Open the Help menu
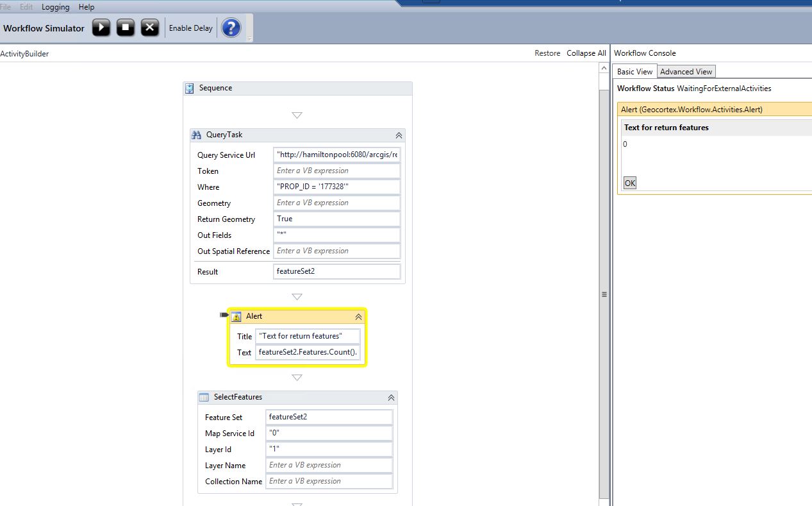The image size is (812, 506). click(x=87, y=7)
